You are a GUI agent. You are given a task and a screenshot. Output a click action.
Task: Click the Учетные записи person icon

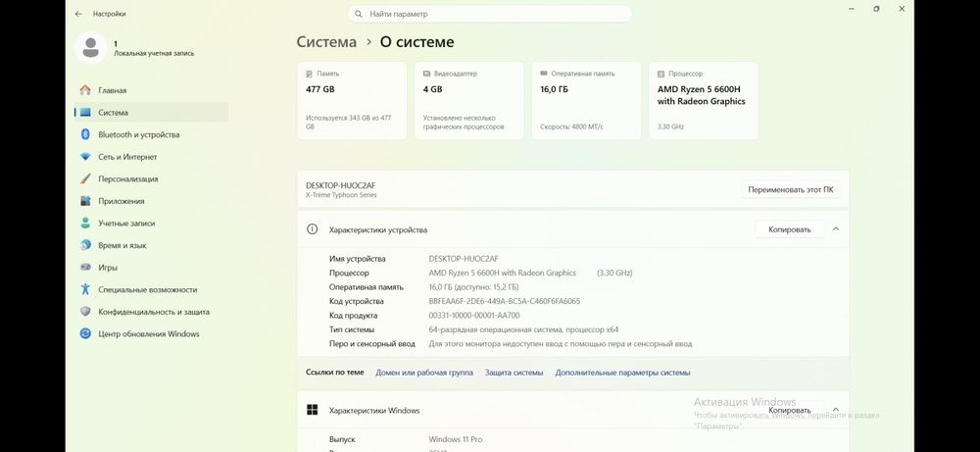coord(85,224)
